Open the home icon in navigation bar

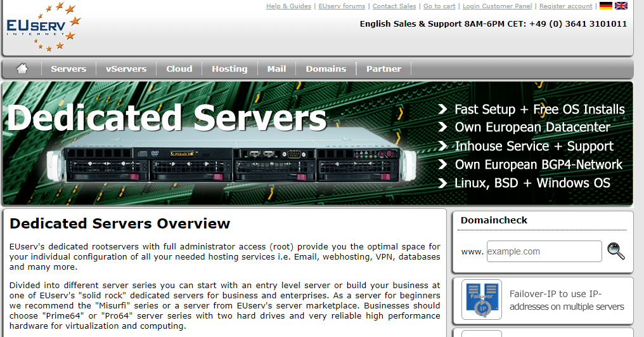(x=22, y=69)
